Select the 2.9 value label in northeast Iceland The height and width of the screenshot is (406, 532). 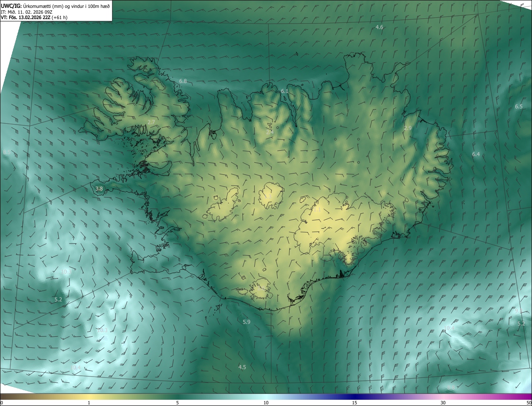coord(408,128)
